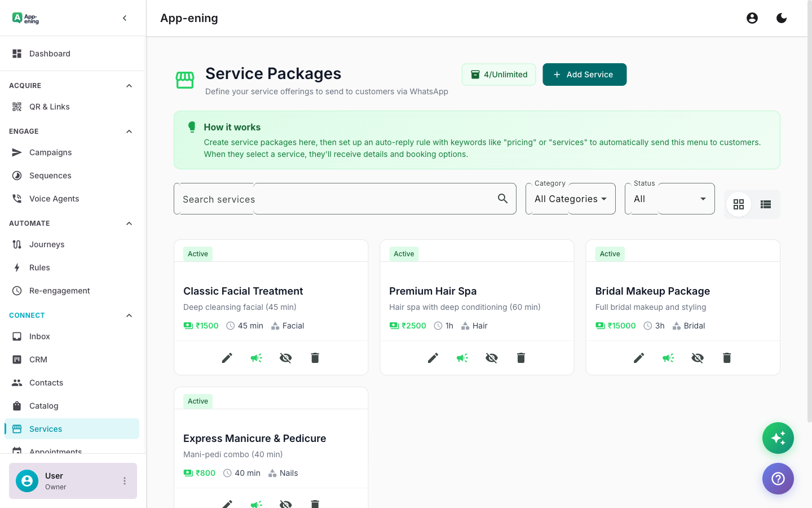
Task: Hide the Express Manicure & Pedicure service
Action: tap(286, 504)
